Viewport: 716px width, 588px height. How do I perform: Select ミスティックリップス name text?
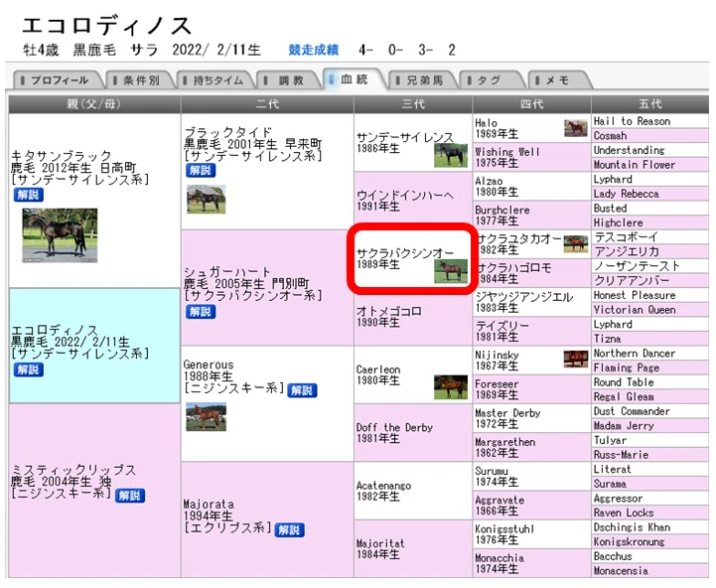[x=73, y=470]
